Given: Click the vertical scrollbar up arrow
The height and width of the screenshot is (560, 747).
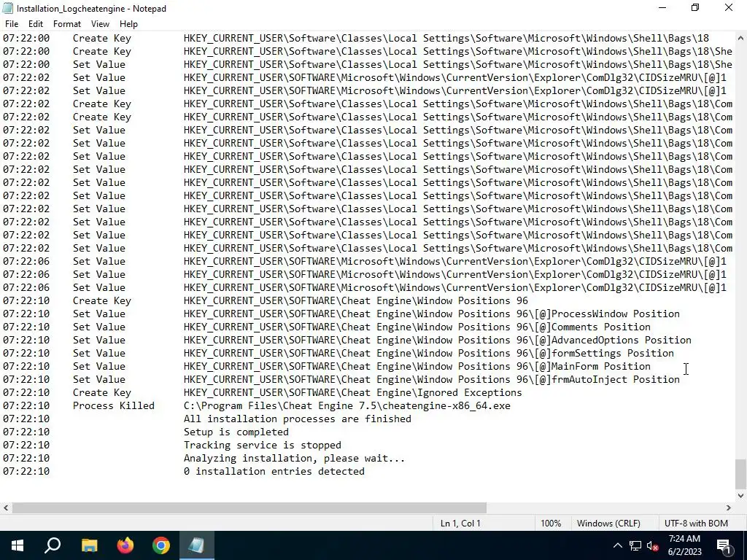Looking at the screenshot, I should coord(740,38).
